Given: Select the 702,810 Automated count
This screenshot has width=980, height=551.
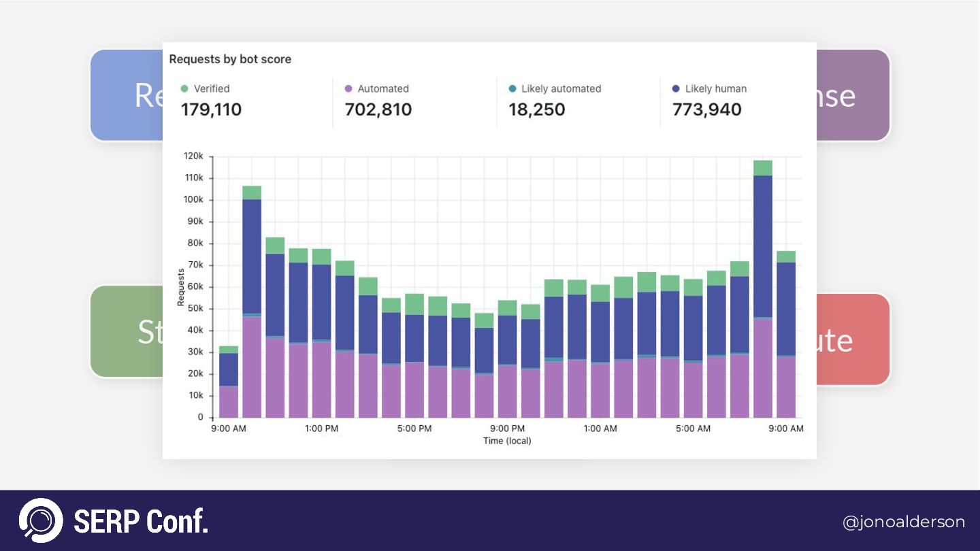Looking at the screenshot, I should pos(378,110).
